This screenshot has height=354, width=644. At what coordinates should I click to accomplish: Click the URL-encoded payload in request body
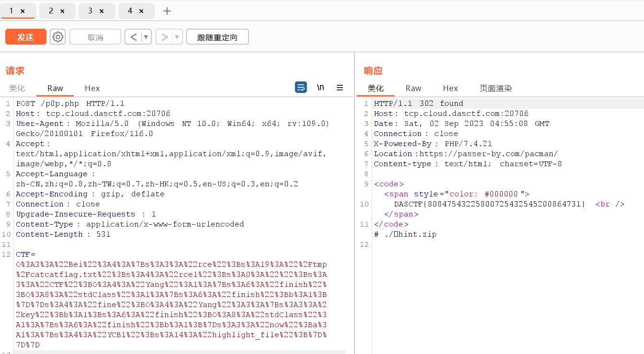click(171, 305)
